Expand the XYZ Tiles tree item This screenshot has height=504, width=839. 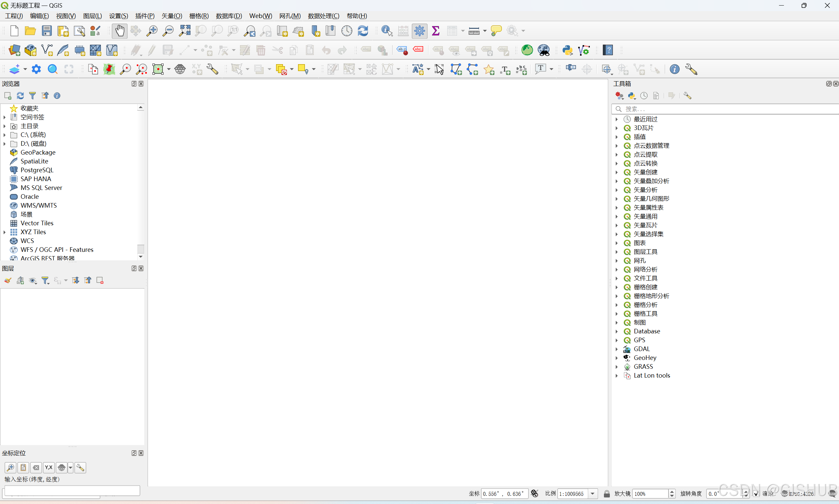(4, 232)
